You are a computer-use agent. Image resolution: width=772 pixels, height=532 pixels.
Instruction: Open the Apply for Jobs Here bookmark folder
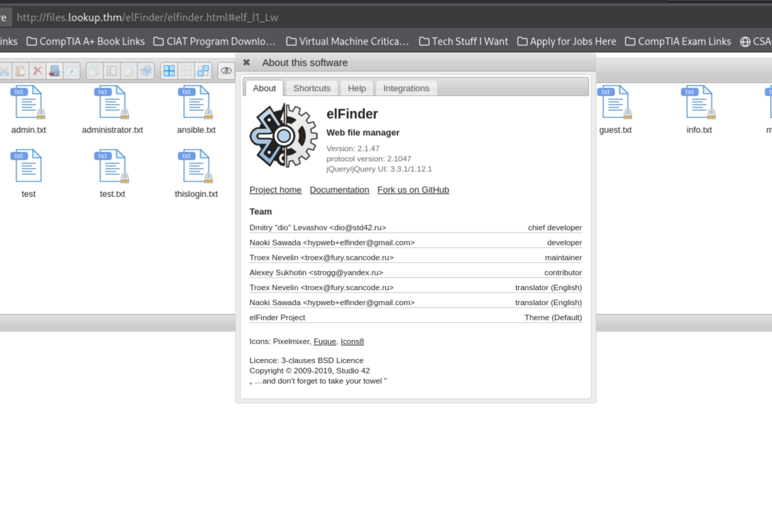(566, 41)
